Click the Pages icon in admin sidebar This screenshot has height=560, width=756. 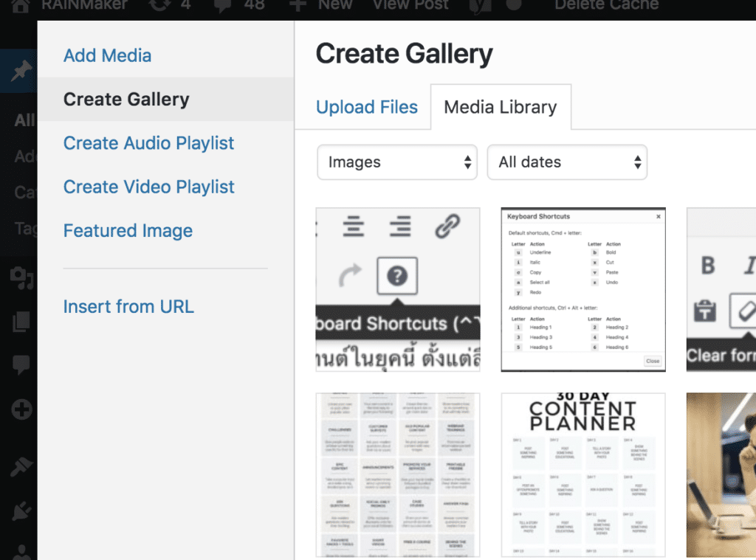(21, 321)
